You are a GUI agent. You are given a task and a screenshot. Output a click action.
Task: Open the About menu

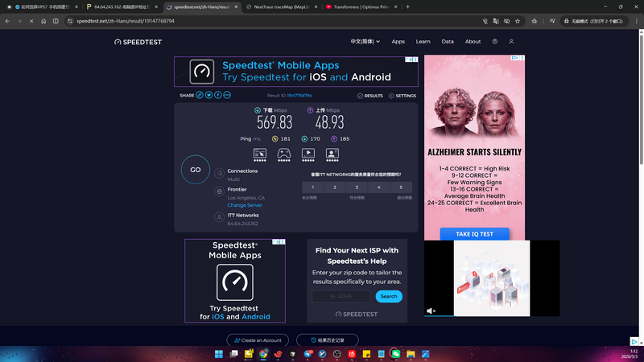coord(473,42)
